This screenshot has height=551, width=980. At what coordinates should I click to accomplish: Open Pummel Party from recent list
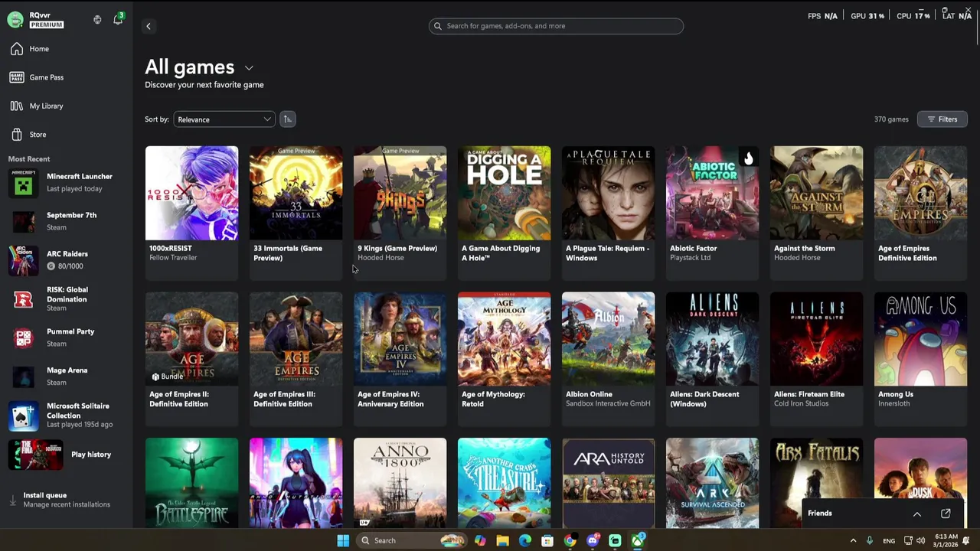67,337
